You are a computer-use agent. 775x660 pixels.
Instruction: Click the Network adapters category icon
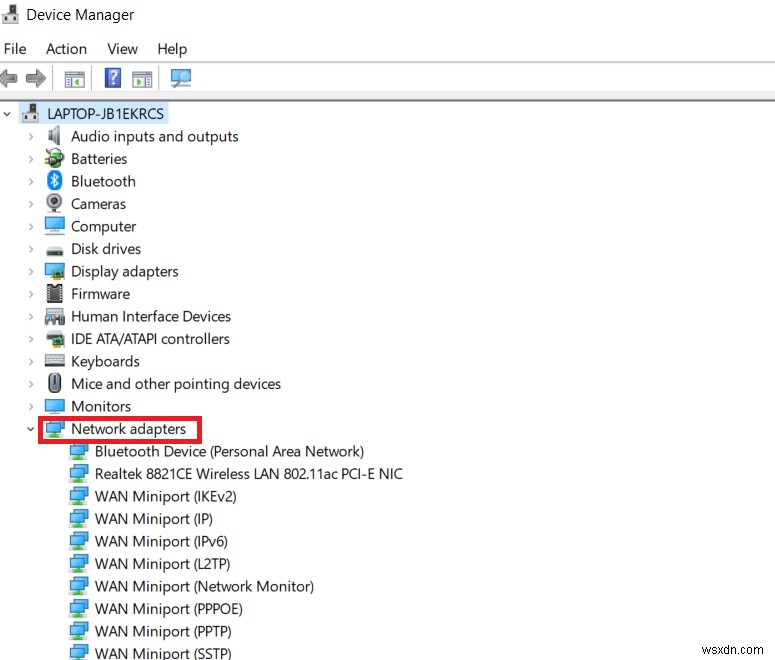pos(54,429)
